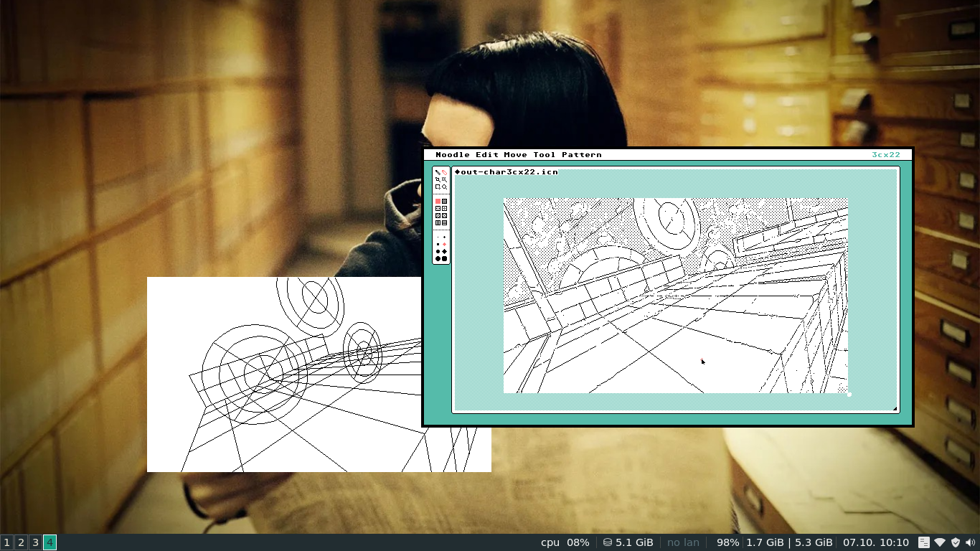Image resolution: width=980 pixels, height=551 pixels.
Task: Open the Move menu
Action: click(515, 155)
